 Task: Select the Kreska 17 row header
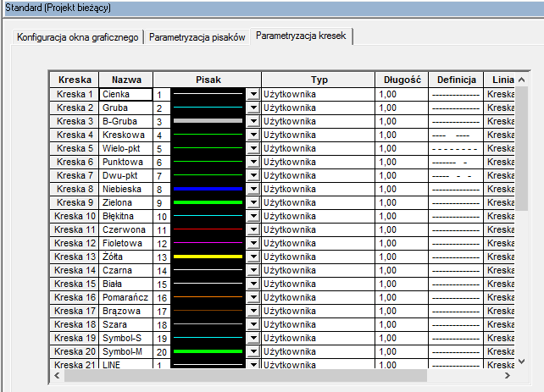75,311
